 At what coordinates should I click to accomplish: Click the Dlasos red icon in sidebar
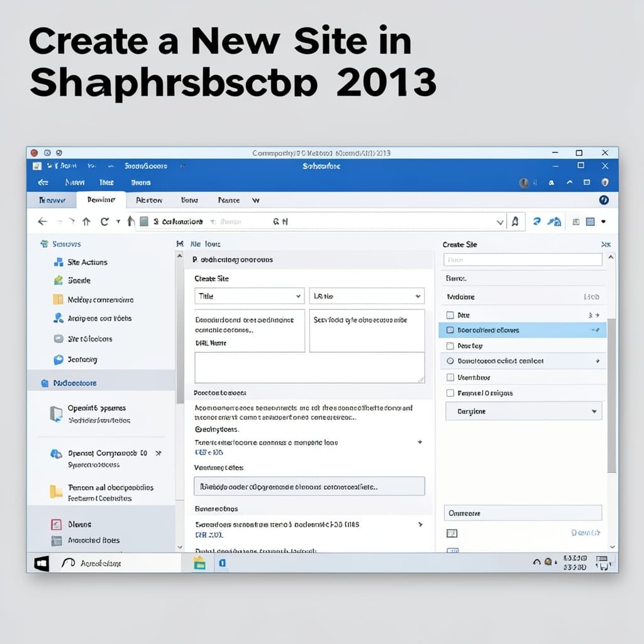[56, 525]
